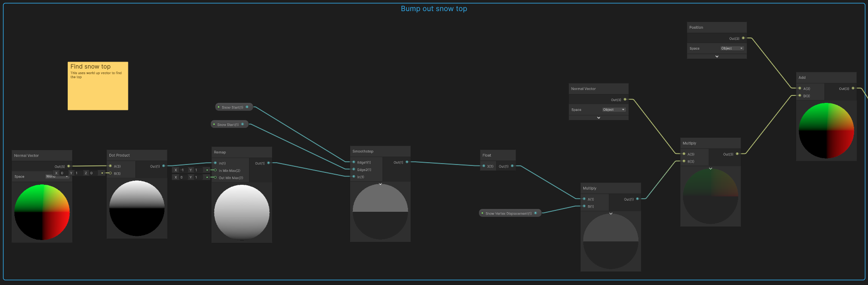Select the Remap node preview sphere
The height and width of the screenshot is (285, 868).
click(242, 212)
